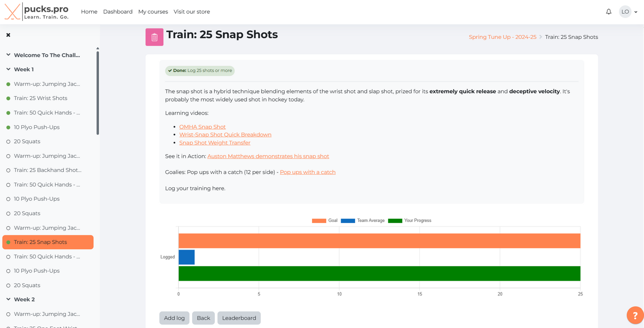Screen dimensions: 644x328
Task: Click the LO user avatar
Action: (x=625, y=12)
